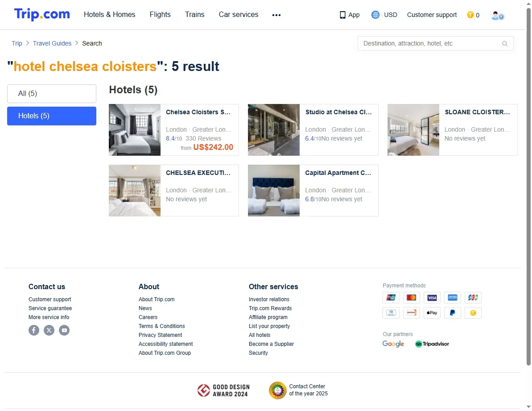
Task: Open All hotels footer link
Action: [x=260, y=335]
